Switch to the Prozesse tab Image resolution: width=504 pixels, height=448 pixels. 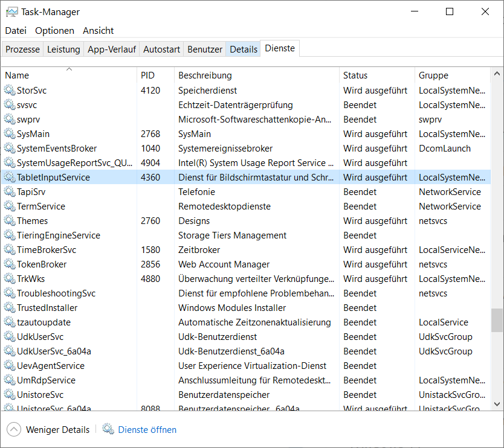[22, 50]
